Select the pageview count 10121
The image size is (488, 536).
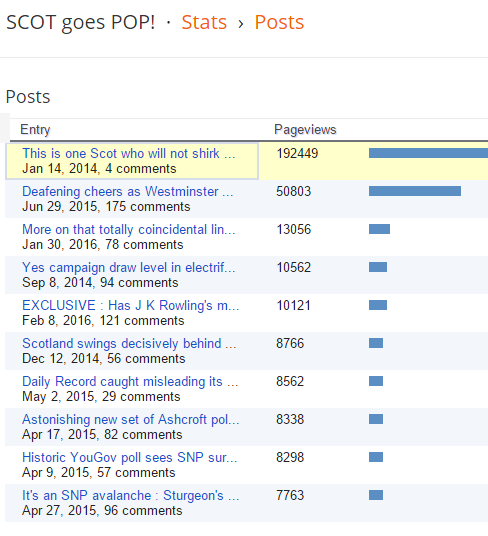click(x=294, y=305)
